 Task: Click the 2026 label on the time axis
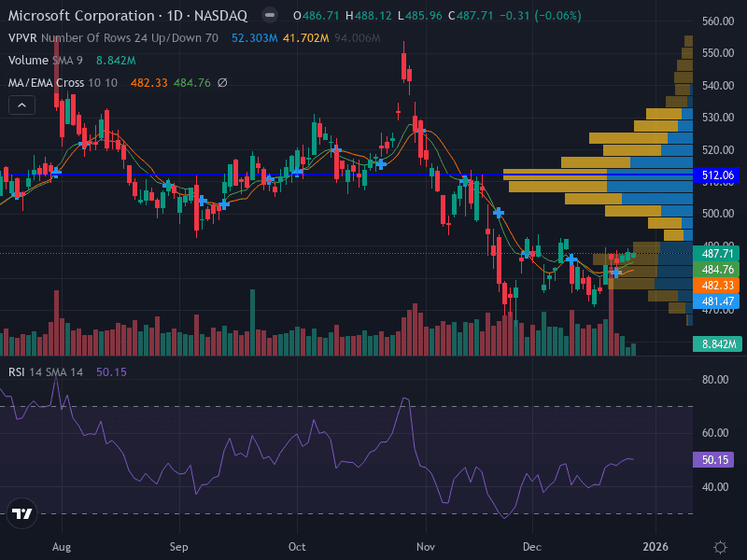coord(655,547)
